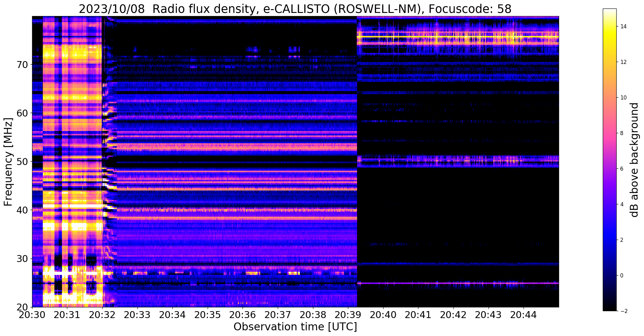Click the 20:40 time tick label
This screenshot has height=336, width=644.
[383, 314]
